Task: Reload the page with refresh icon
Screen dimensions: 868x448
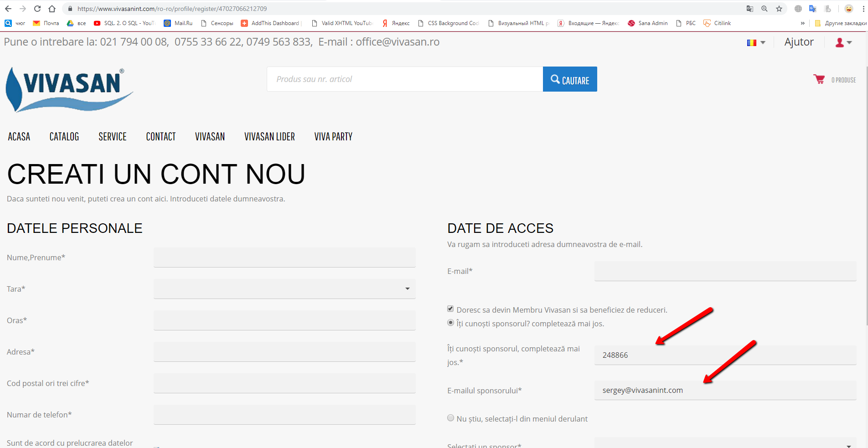Action: coord(37,9)
